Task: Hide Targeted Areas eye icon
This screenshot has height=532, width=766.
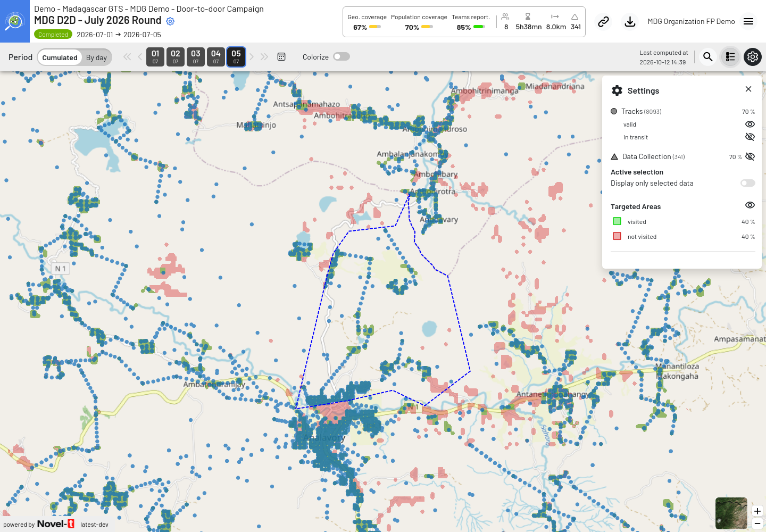Action: 750,205
